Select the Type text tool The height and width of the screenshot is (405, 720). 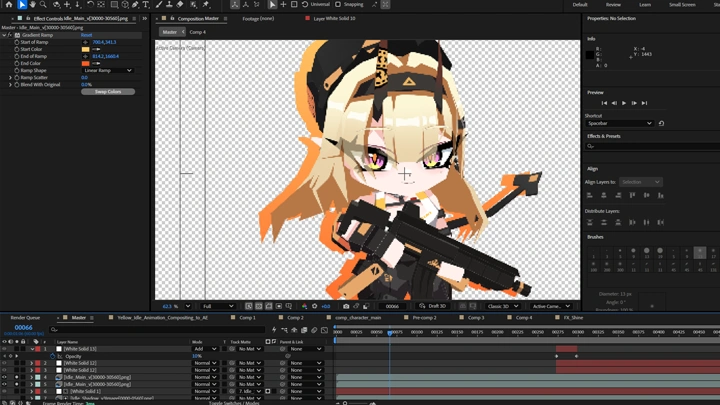(146, 5)
